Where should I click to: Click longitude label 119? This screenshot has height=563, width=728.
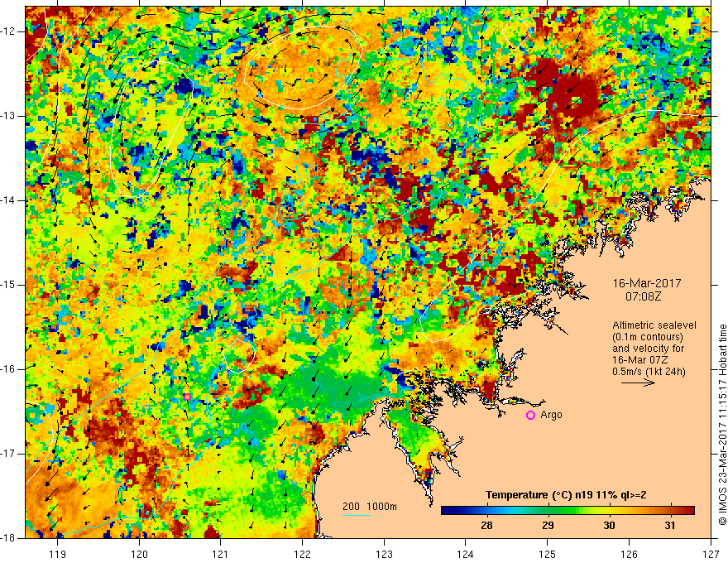coord(58,554)
